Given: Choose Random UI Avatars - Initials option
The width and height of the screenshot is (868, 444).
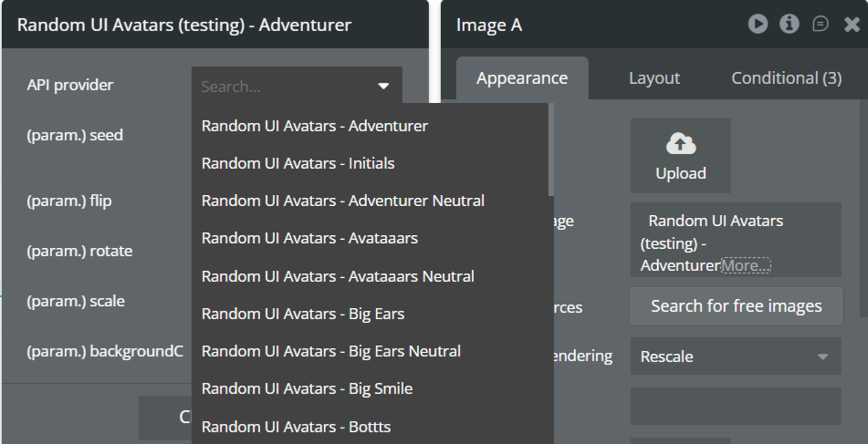Looking at the screenshot, I should pyautogui.click(x=298, y=163).
